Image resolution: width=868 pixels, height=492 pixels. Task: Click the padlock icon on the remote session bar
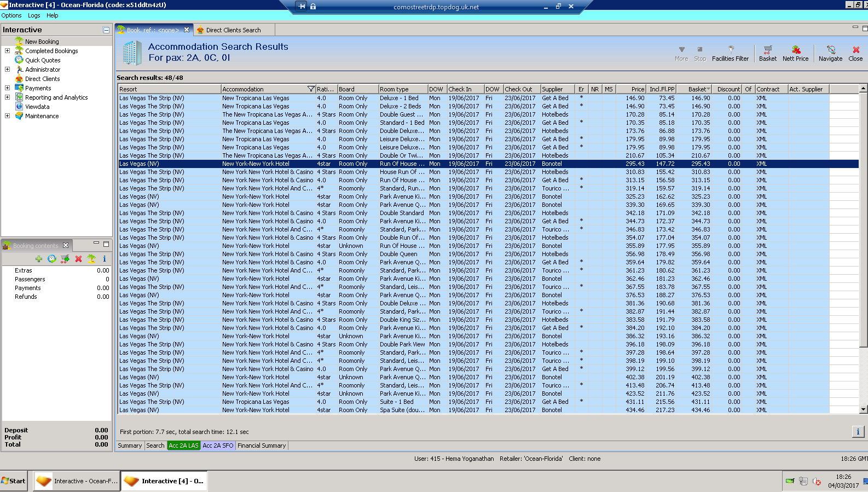[x=313, y=7]
